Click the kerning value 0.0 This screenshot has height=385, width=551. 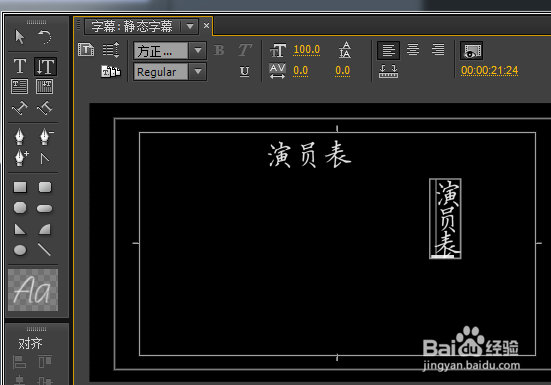click(x=300, y=71)
